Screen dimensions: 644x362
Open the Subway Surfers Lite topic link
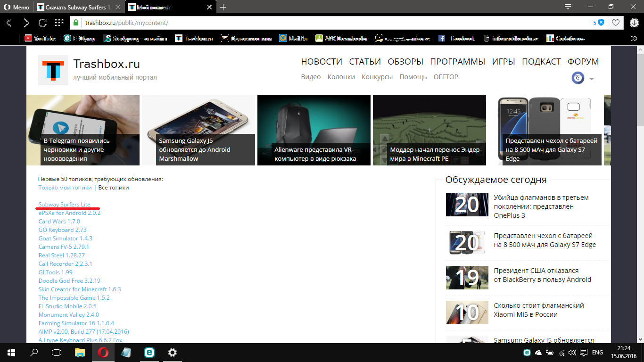point(64,205)
